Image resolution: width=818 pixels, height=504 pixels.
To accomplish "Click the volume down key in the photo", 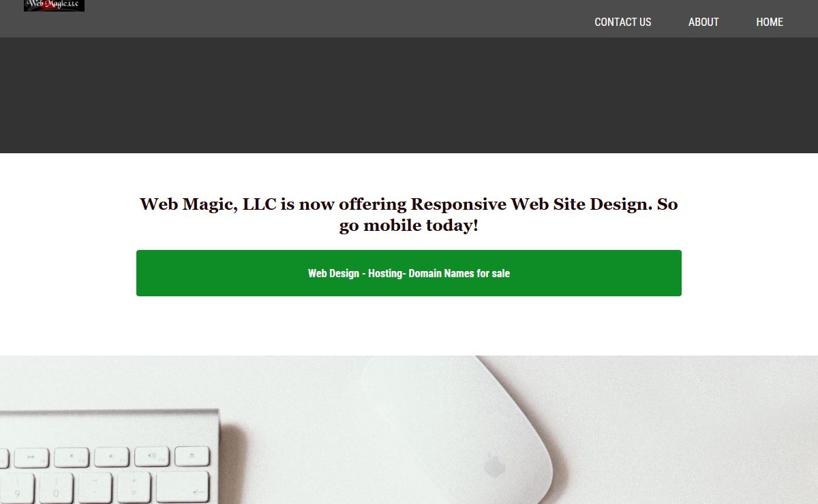I will tap(112, 456).
